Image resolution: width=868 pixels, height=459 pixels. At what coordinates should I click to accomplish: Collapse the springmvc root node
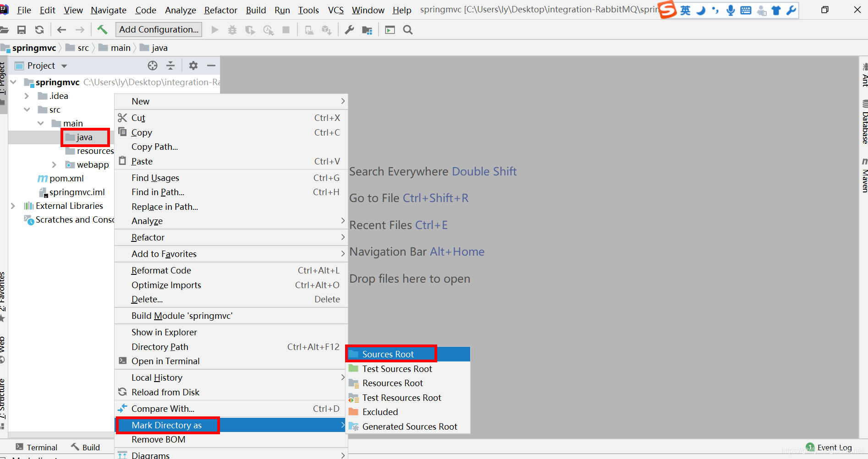[13, 82]
